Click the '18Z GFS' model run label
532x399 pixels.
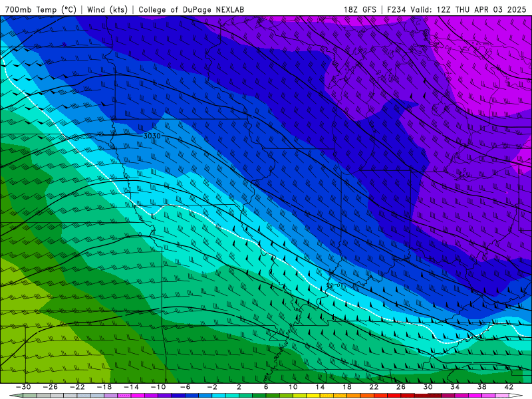360,9
